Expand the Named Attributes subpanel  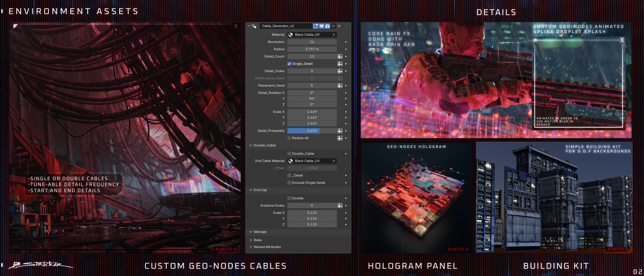[251, 247]
